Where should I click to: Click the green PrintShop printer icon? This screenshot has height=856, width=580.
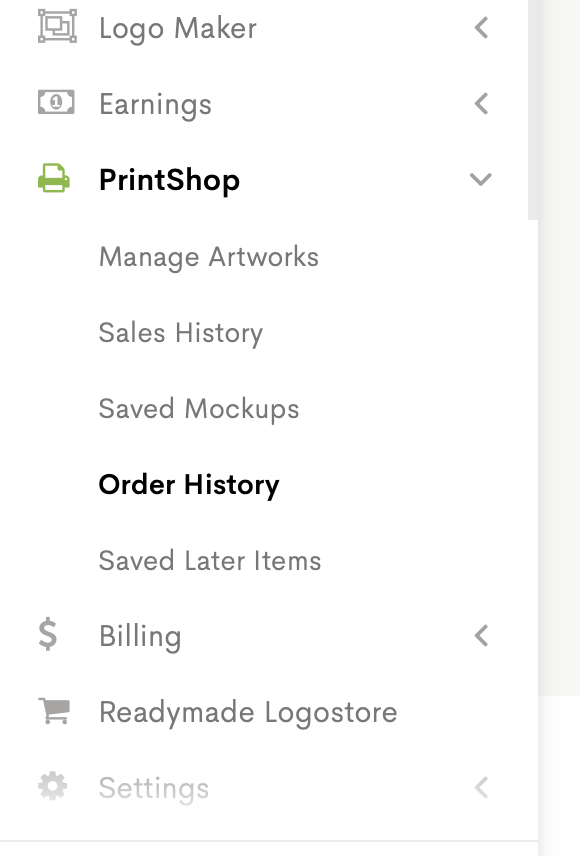[x=54, y=178]
